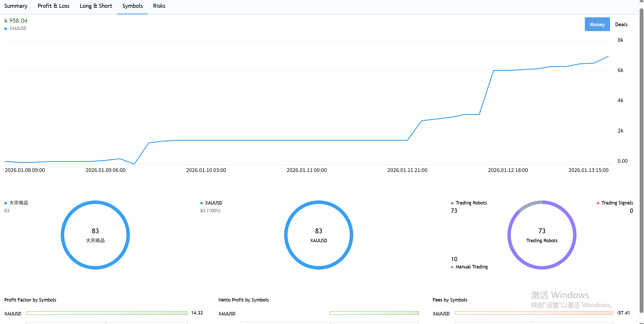Screen dimensions: 644x324
Task: Toggle chart to Money view
Action: (x=597, y=24)
